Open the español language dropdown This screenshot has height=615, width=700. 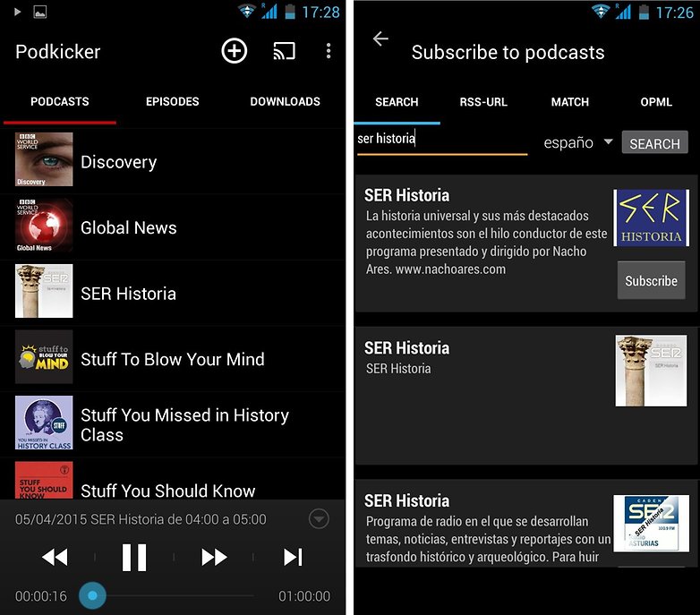coord(578,143)
